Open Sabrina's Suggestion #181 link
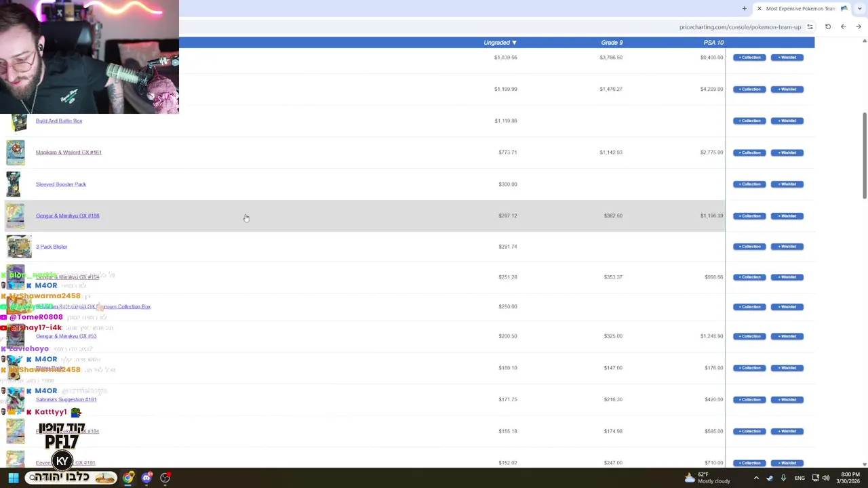This screenshot has height=488, width=868. coord(66,399)
